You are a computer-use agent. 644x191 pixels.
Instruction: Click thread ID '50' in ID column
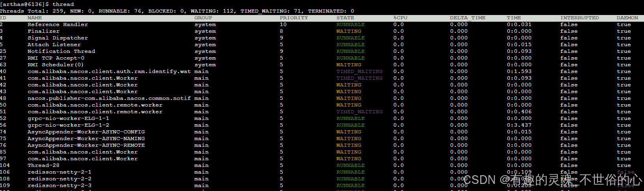click(3, 105)
